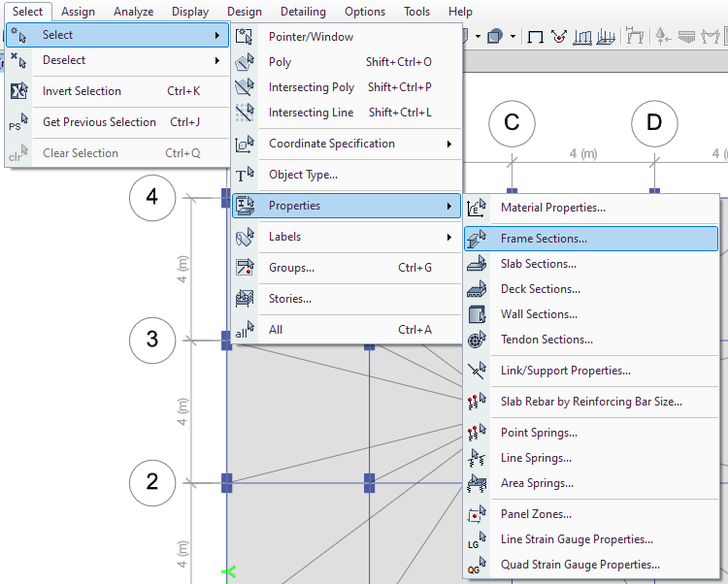Viewport: 728px width, 584px height.
Task: Click the Frame Sections icon
Action: tap(477, 239)
